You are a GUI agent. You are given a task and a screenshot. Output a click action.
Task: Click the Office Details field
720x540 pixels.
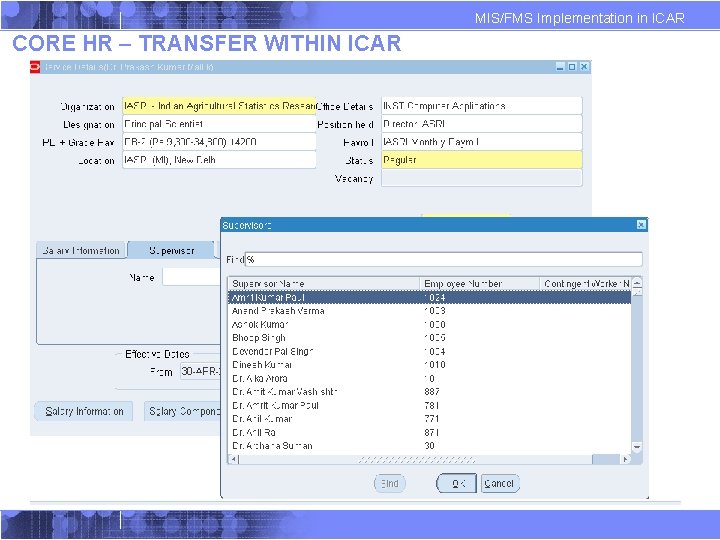pos(482,106)
